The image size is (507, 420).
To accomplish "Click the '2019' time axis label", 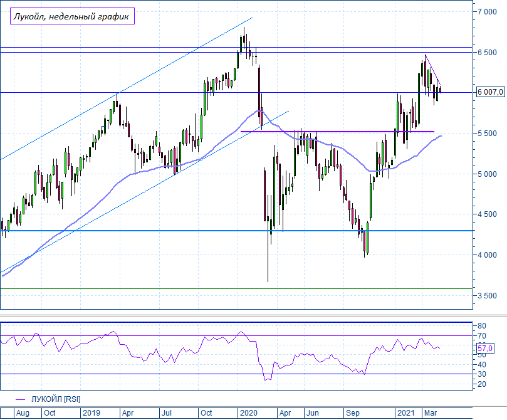I will click(91, 413).
